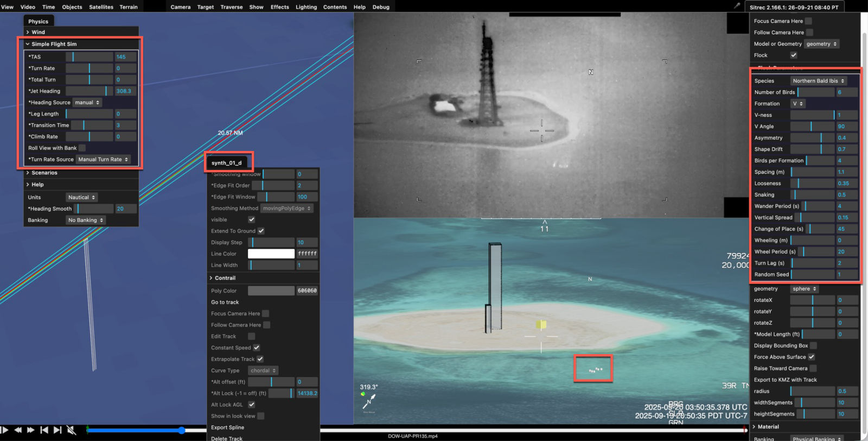
Task: Jump to the last frame button
Action: [x=58, y=430]
